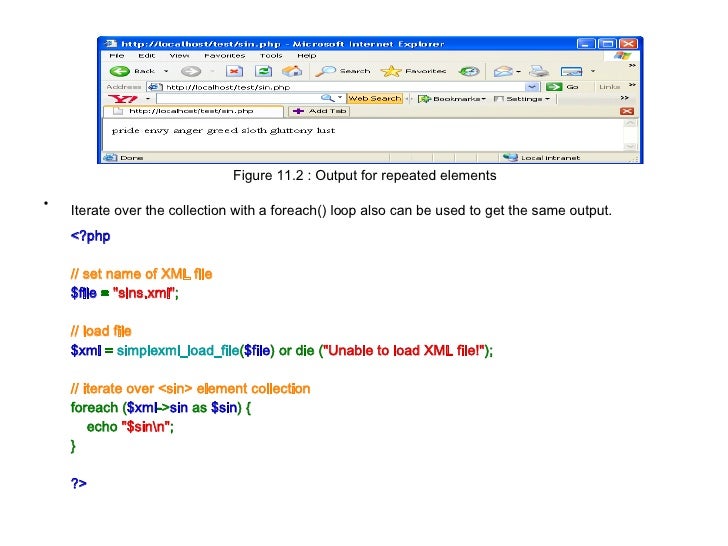
Task: Click the Yahoo search magnifier icon
Action: tap(327, 98)
